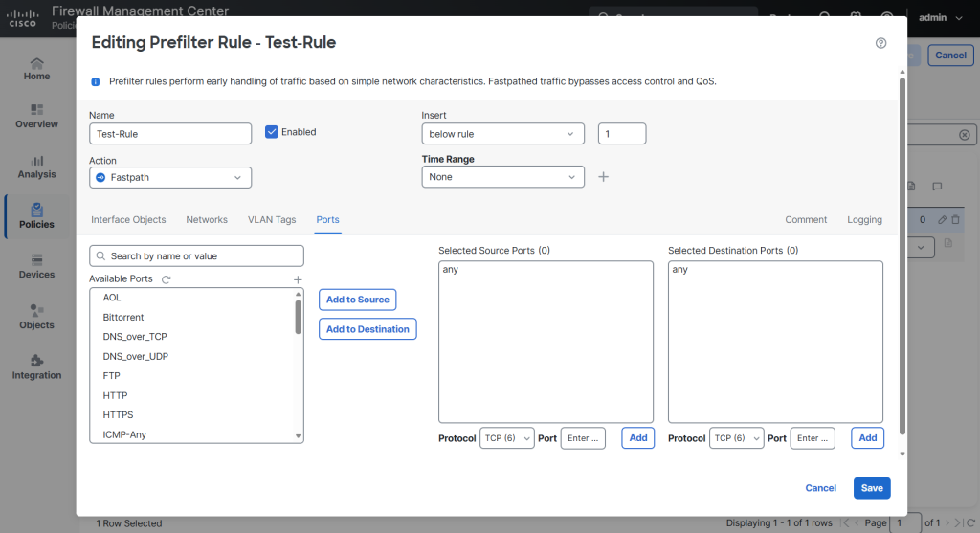Click the Cisco logo in header
This screenshot has width=980, height=533.
23,19
